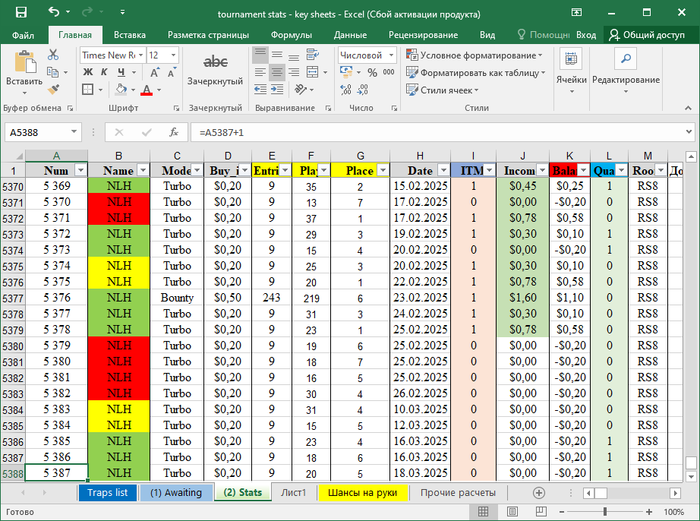Click the formula bar with =A5387+1

[435, 133]
